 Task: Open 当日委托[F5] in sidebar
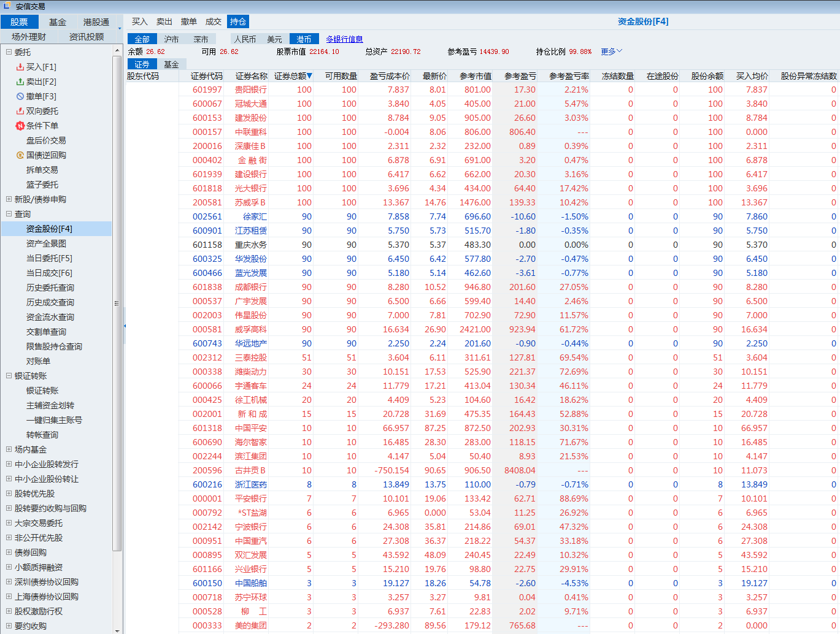(x=49, y=258)
